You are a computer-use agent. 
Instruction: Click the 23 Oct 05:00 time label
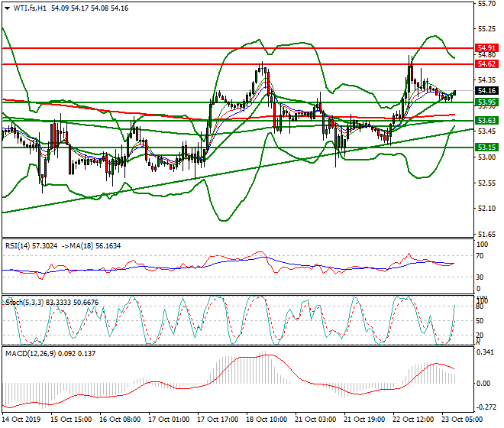tap(462, 420)
